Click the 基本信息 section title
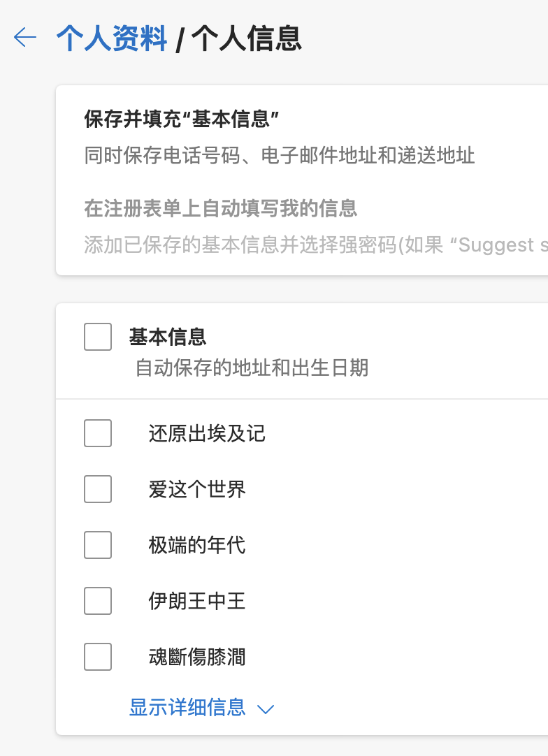The width and height of the screenshot is (548, 756). coord(168,337)
